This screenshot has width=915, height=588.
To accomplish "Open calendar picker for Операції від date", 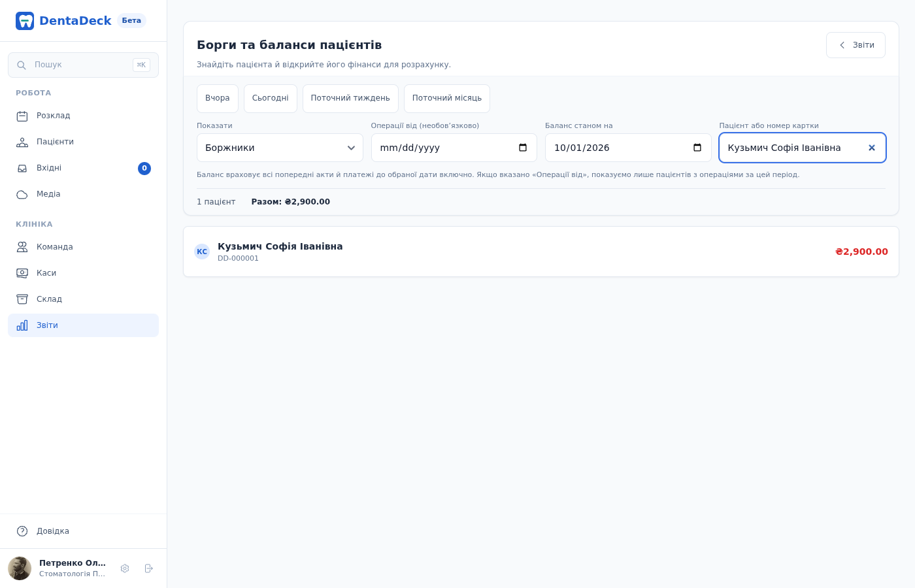I will click(x=523, y=148).
